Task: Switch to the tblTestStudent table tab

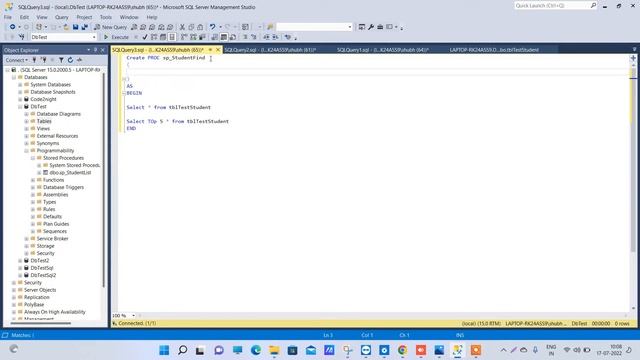Action: (x=494, y=50)
